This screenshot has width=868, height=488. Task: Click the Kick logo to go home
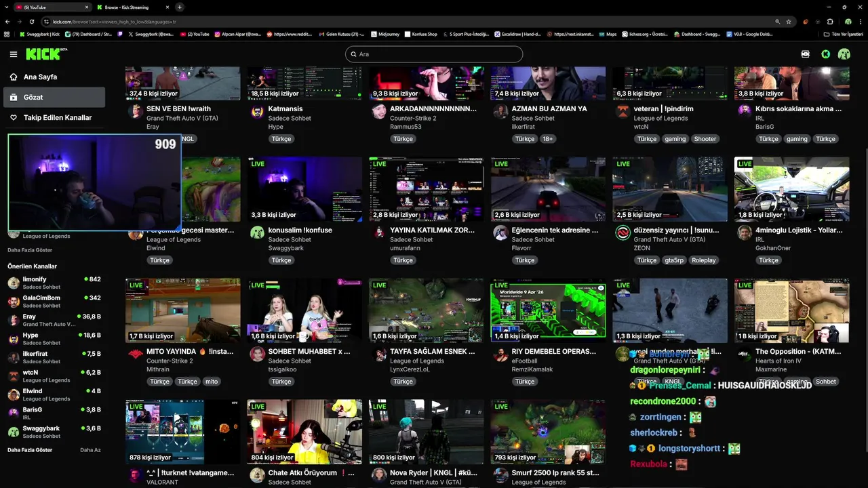click(46, 54)
